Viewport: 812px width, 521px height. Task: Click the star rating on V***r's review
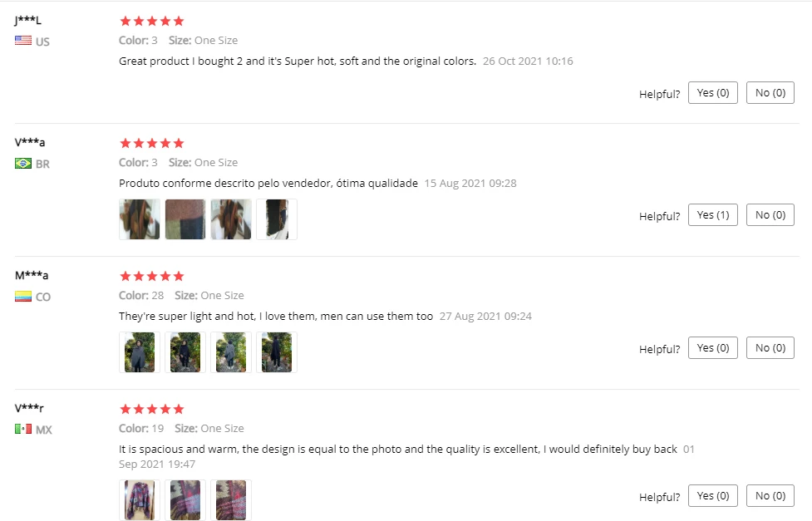click(152, 409)
